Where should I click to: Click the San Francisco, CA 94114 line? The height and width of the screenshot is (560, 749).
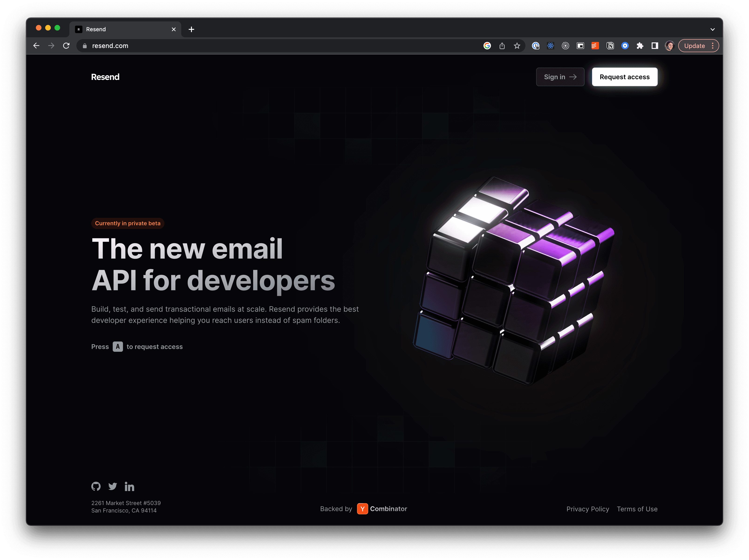click(124, 511)
